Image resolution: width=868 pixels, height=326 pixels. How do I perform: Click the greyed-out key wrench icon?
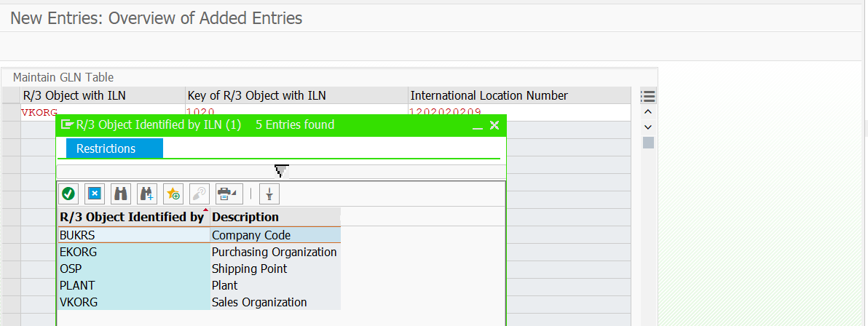point(199,193)
